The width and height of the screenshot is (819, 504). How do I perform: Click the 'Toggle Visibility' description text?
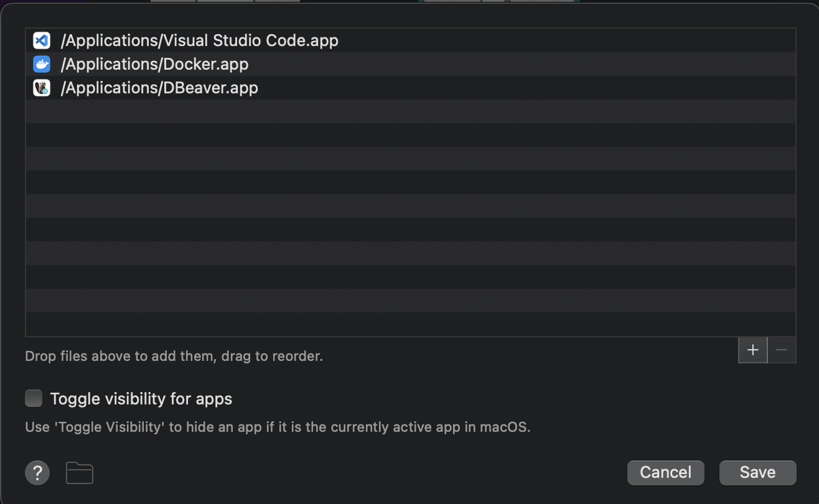coord(278,427)
